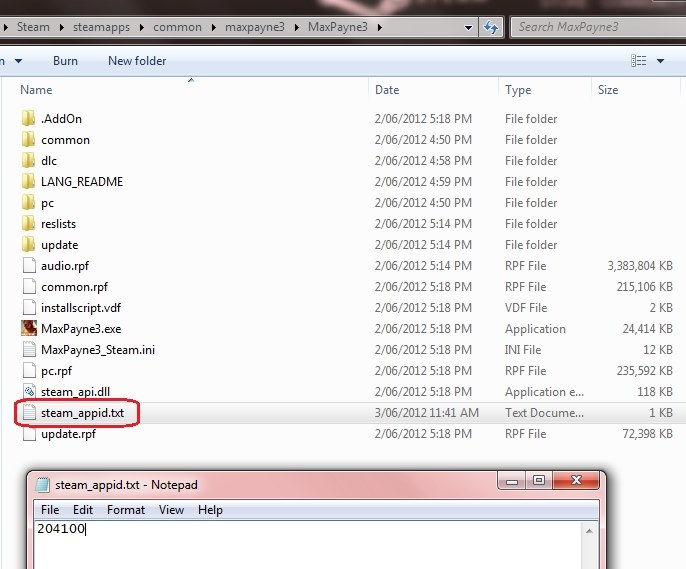Click the audio.rpf file icon

click(x=29, y=265)
